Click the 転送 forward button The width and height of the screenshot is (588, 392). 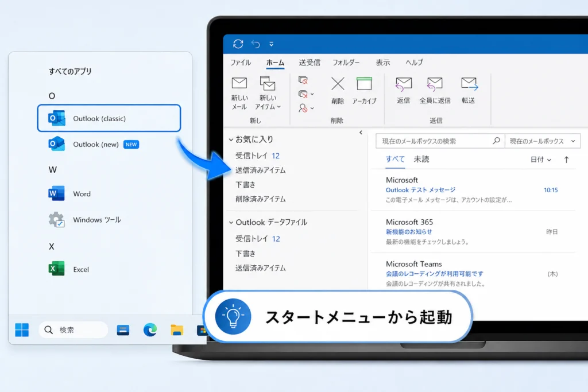(x=469, y=90)
